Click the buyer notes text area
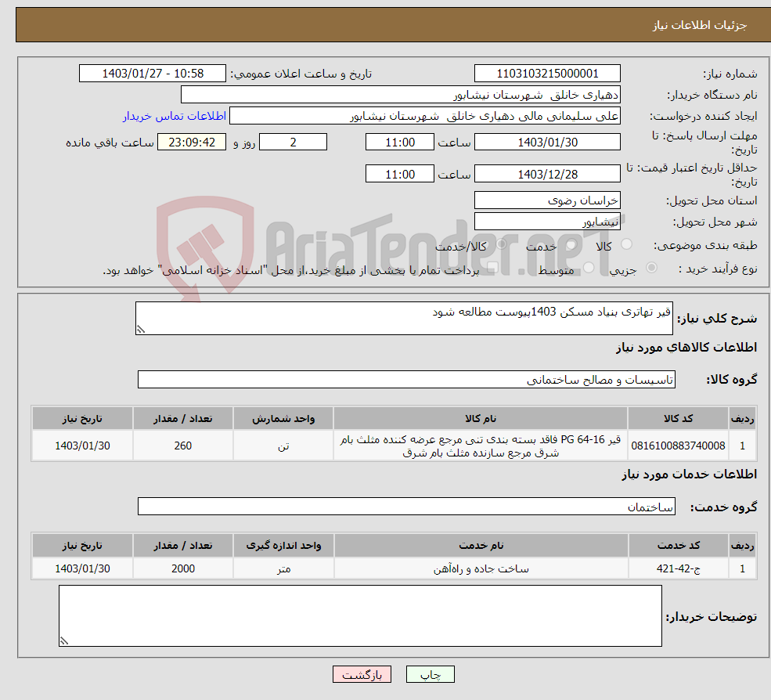The width and height of the screenshot is (771, 700). [360, 616]
